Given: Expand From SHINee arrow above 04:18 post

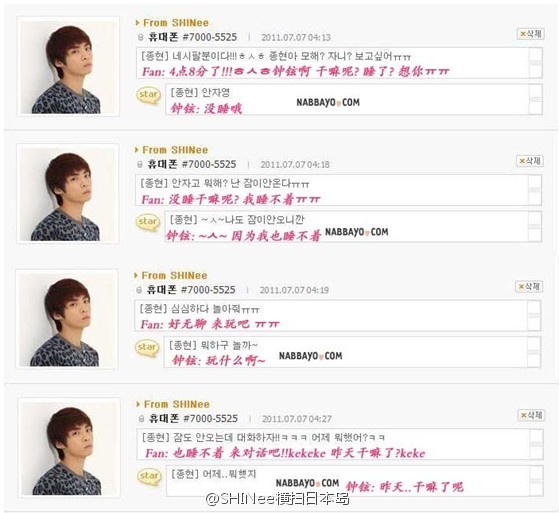Looking at the screenshot, I should coord(137,150).
